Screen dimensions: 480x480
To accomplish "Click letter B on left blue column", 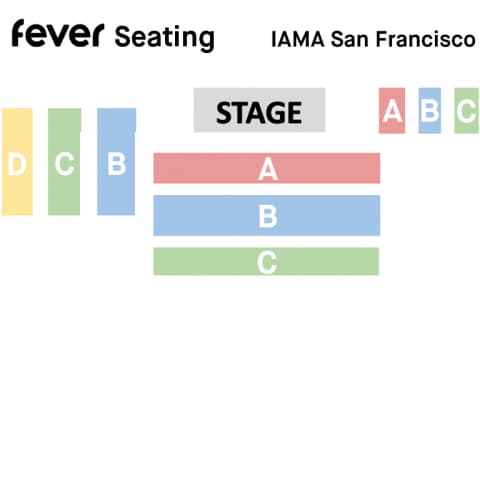I will point(117,164).
